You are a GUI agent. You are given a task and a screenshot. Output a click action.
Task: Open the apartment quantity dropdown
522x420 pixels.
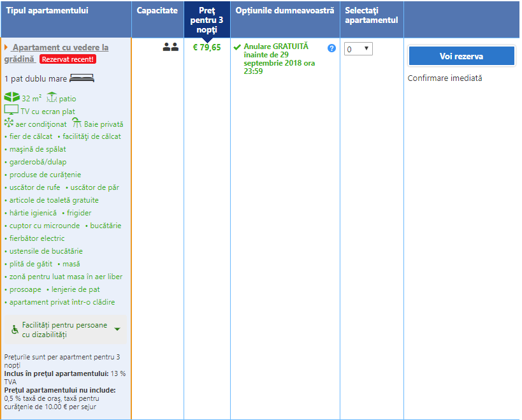(358, 49)
